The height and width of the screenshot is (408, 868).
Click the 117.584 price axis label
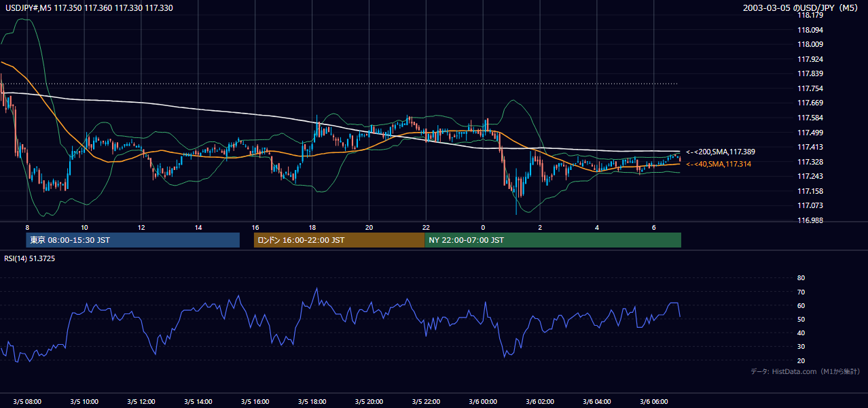(810, 118)
